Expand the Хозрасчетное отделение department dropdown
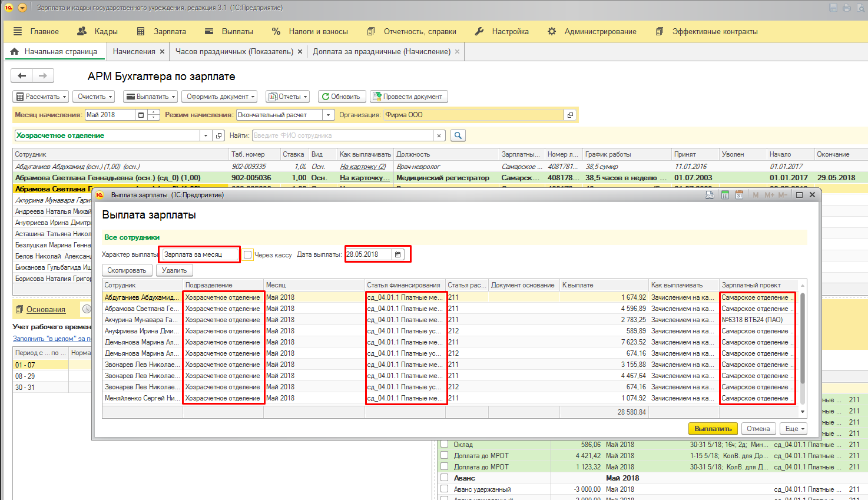Screen dimensions: 868x500 click(206, 135)
